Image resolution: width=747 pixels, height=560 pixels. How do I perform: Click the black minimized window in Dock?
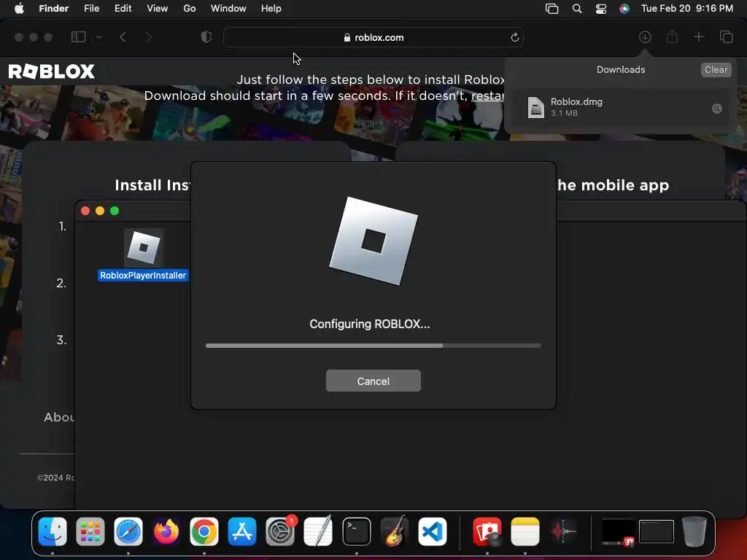[x=619, y=532]
